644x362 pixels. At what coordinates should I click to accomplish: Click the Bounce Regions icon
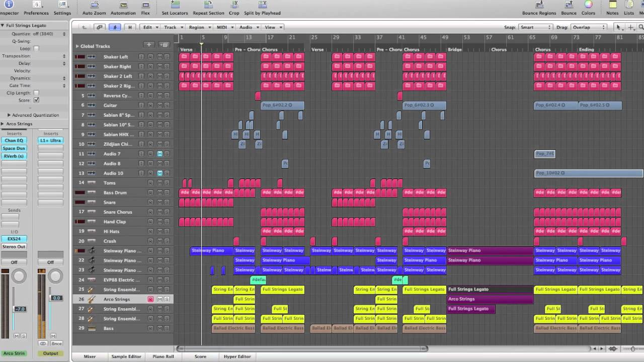tap(539, 5)
